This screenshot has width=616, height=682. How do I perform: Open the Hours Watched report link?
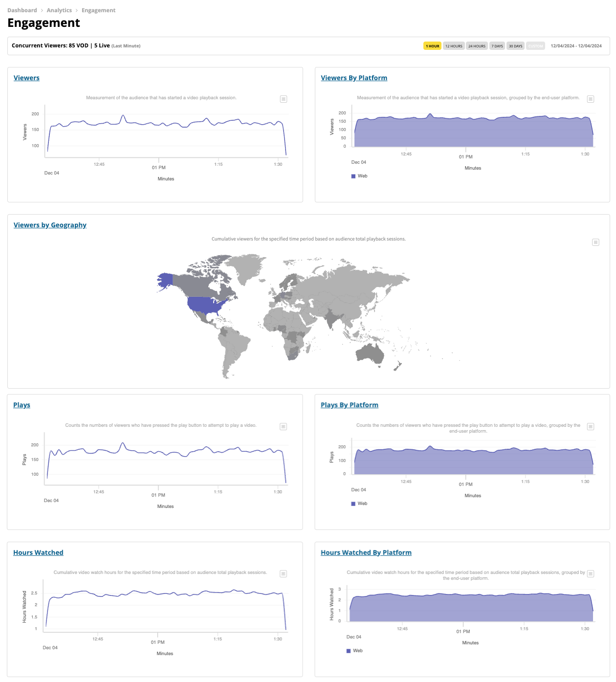point(38,552)
